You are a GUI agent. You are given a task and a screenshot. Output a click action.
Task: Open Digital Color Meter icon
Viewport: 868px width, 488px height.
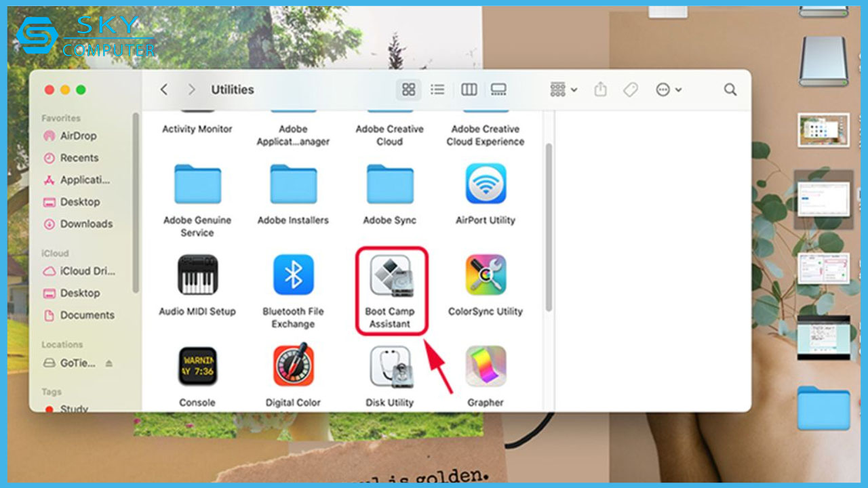click(x=293, y=365)
